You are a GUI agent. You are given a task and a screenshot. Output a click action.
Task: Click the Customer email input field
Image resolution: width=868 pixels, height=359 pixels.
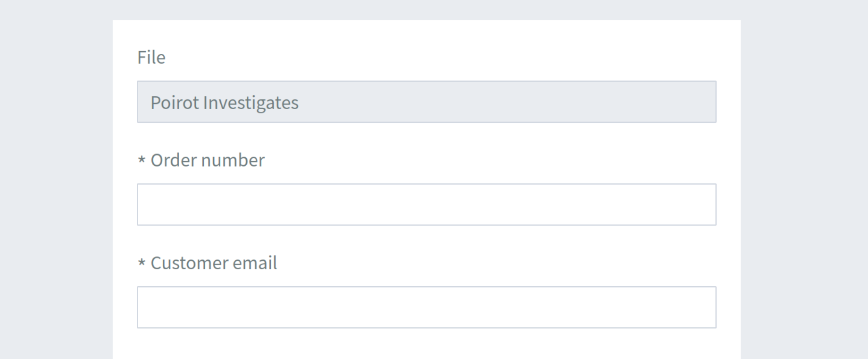(427, 307)
